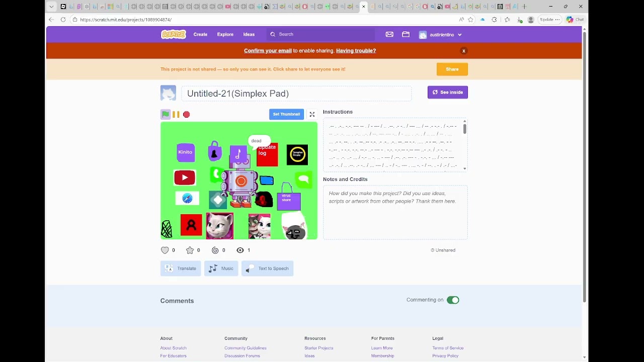Click the orange Share button
This screenshot has width=644, height=362.
coord(452,69)
